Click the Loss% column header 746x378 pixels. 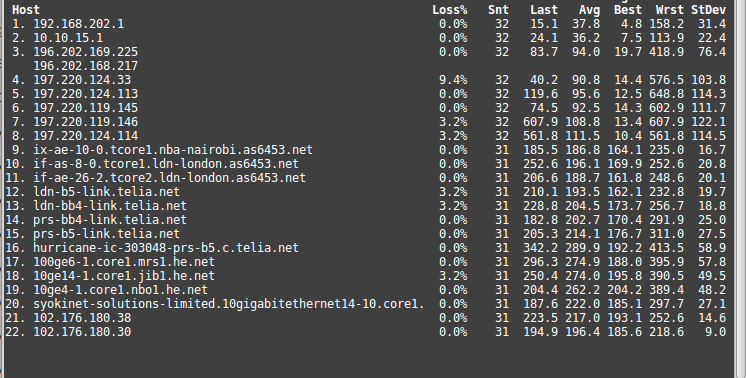tap(450, 10)
